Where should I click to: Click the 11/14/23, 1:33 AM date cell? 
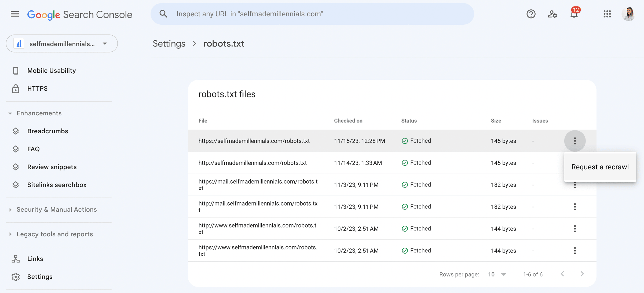click(358, 163)
